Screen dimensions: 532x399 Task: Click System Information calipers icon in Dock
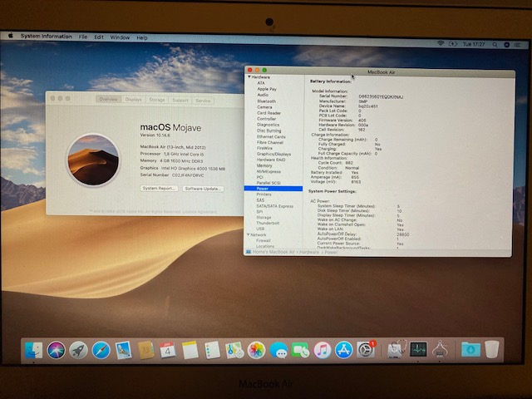440,349
